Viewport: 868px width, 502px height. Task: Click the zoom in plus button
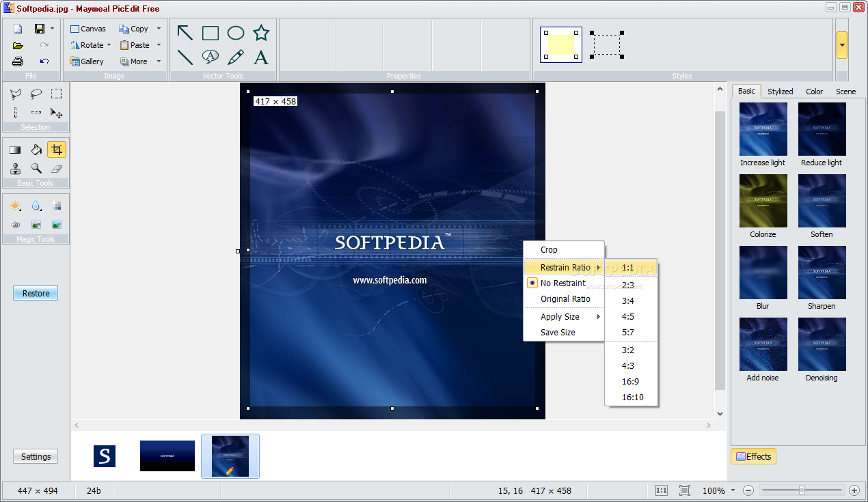click(854, 490)
